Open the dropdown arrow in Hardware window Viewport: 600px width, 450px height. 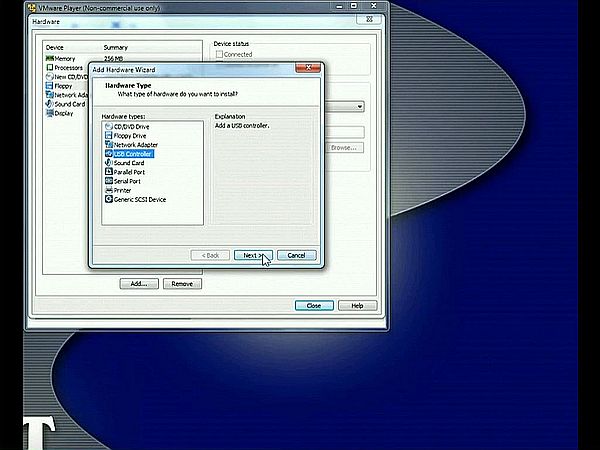360,107
